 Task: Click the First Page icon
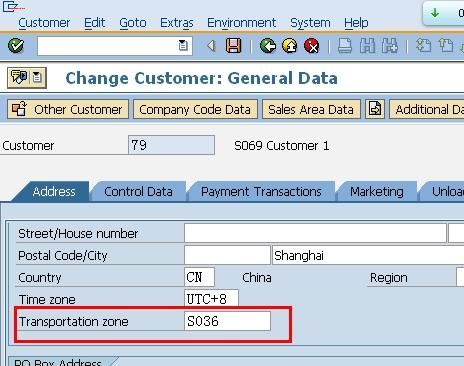click(423, 46)
